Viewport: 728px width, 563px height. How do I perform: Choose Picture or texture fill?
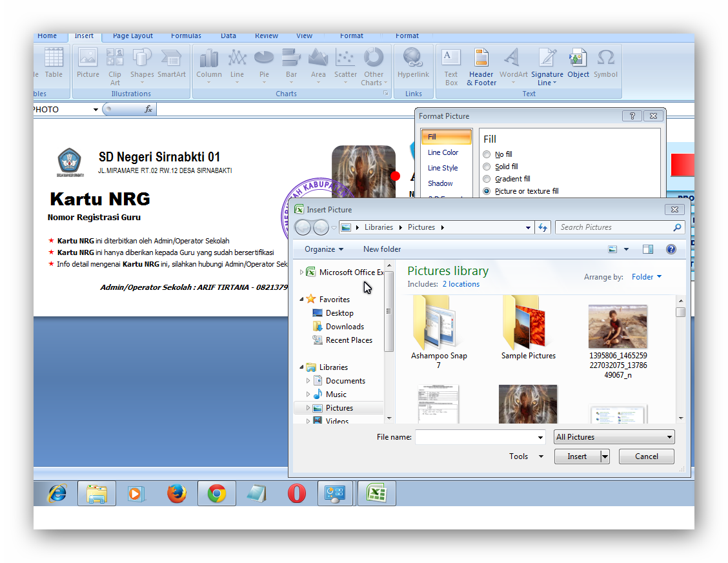(486, 191)
